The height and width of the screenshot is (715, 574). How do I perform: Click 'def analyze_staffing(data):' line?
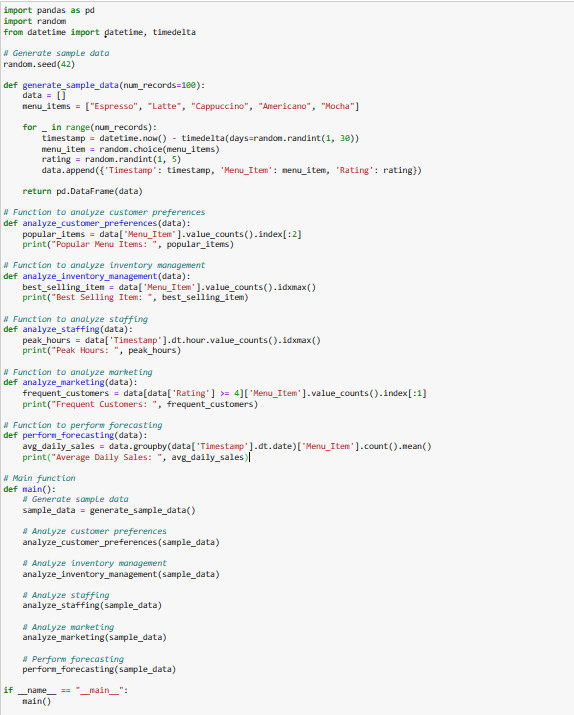click(x=68, y=329)
